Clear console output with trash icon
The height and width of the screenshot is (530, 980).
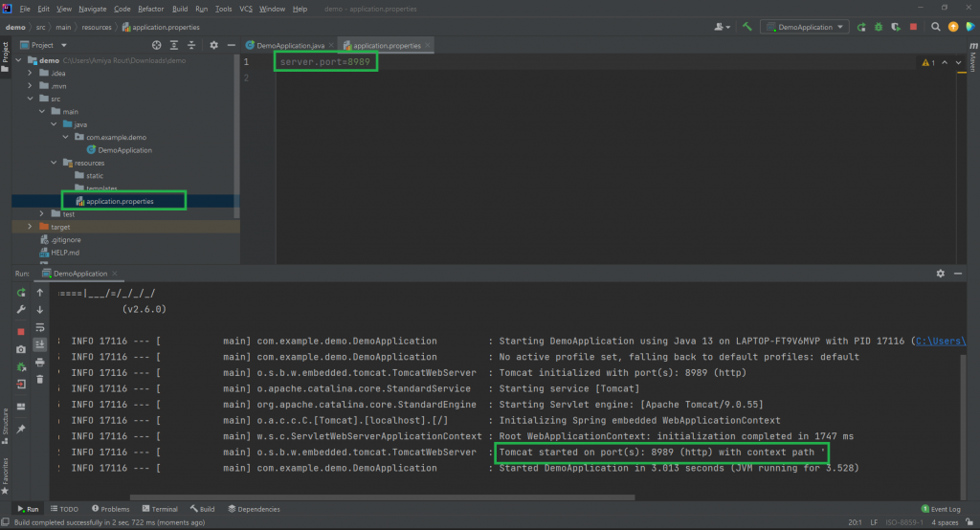click(39, 380)
